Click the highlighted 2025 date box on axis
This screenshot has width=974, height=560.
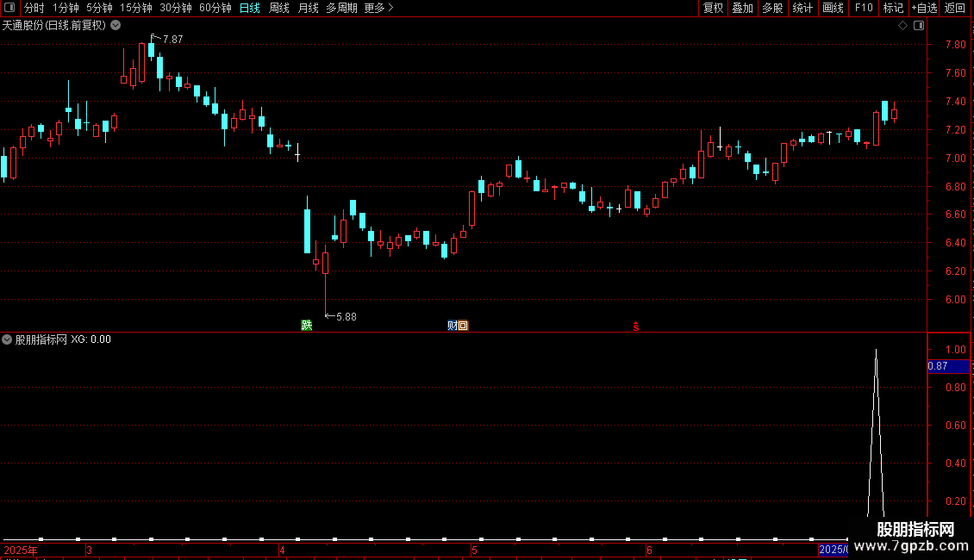[833, 550]
